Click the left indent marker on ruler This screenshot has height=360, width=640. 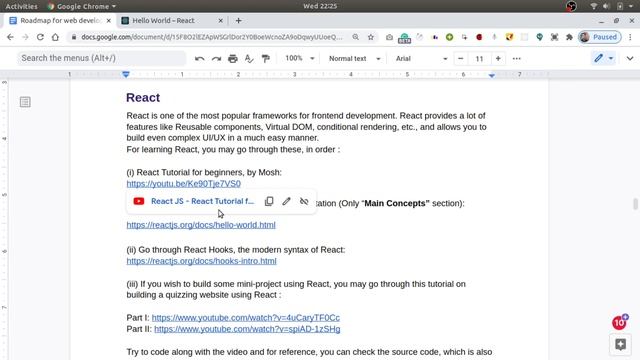pyautogui.click(x=126, y=74)
